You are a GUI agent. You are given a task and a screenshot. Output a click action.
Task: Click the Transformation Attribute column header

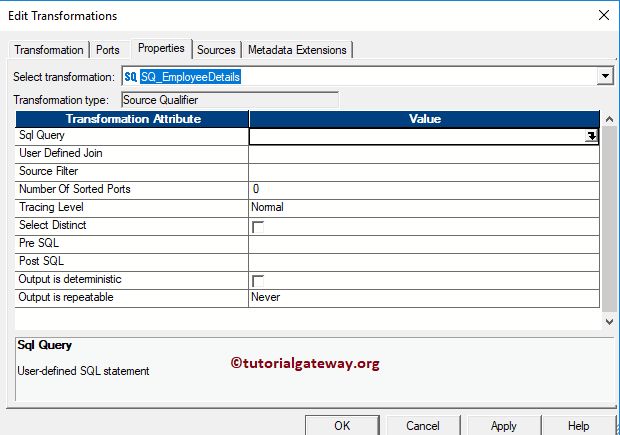point(132,119)
